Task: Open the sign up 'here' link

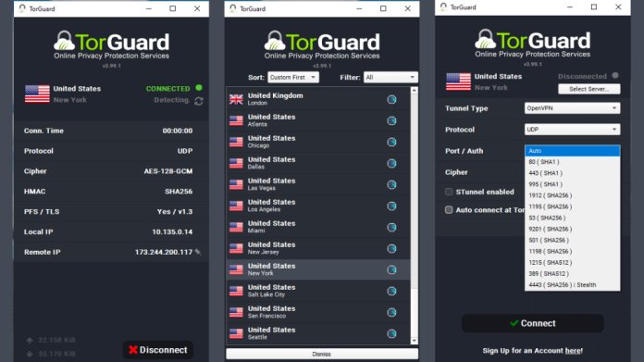Action: tap(573, 351)
